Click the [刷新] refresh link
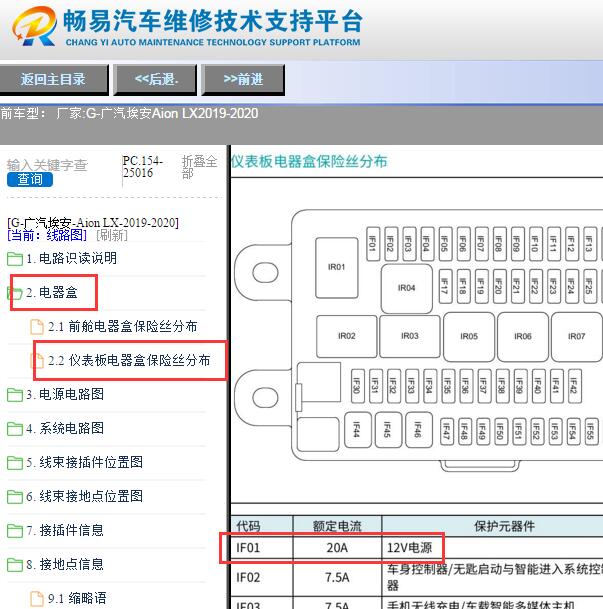603x609 pixels. tap(112, 235)
